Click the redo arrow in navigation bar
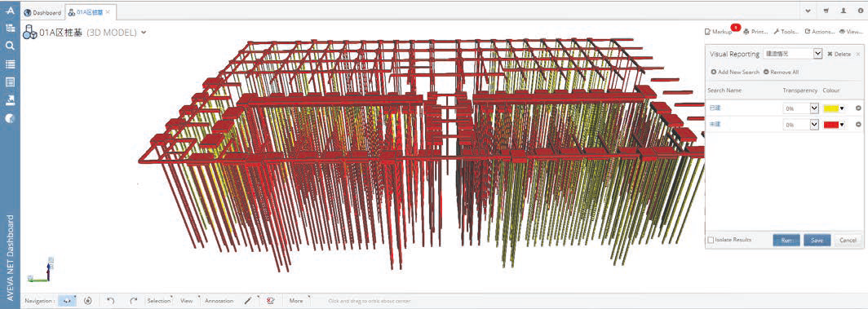 point(134,301)
